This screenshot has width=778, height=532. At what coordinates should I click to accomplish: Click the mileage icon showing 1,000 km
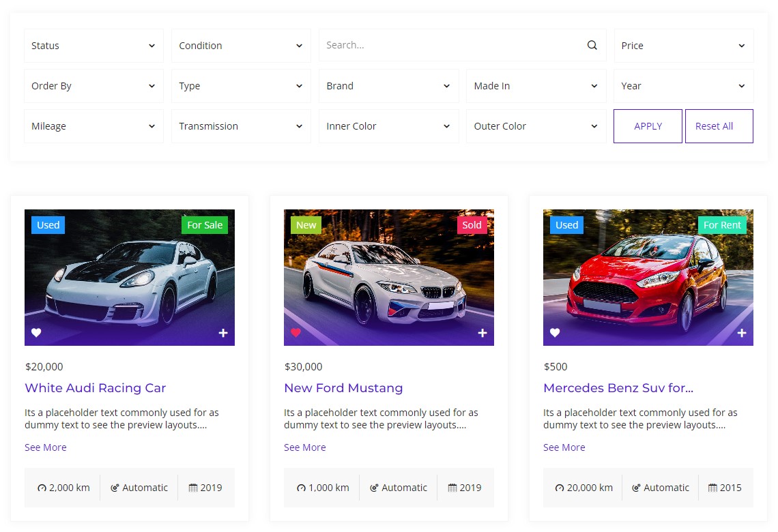[300, 488]
